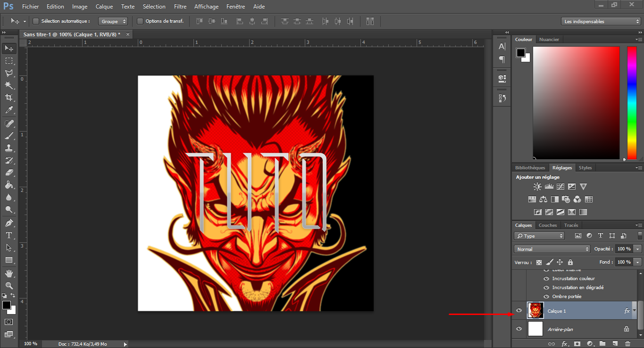644x348 pixels.
Task: Select the Move tool in the toolbox
Action: 9,48
